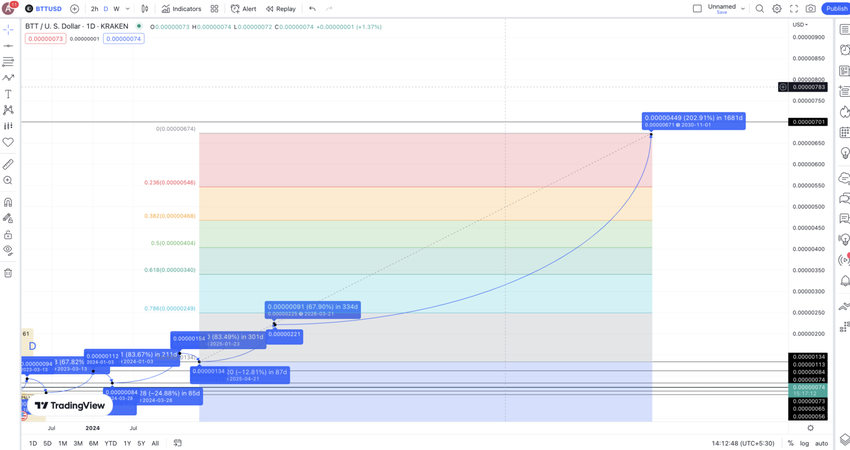Viewport: 850px width, 450px height.
Task: Open the favorites heart icon
Action: tap(8, 143)
